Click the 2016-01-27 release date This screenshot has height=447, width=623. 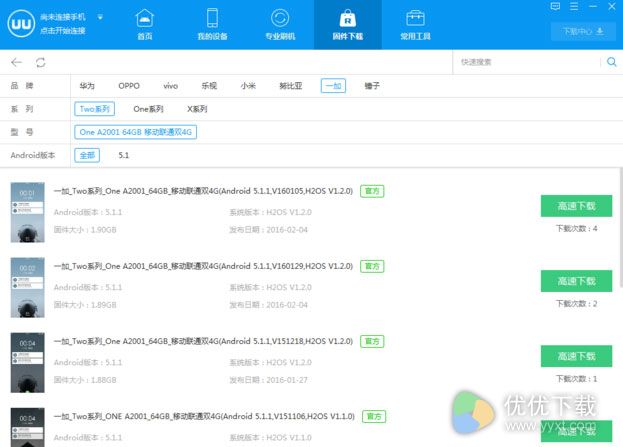coord(287,380)
